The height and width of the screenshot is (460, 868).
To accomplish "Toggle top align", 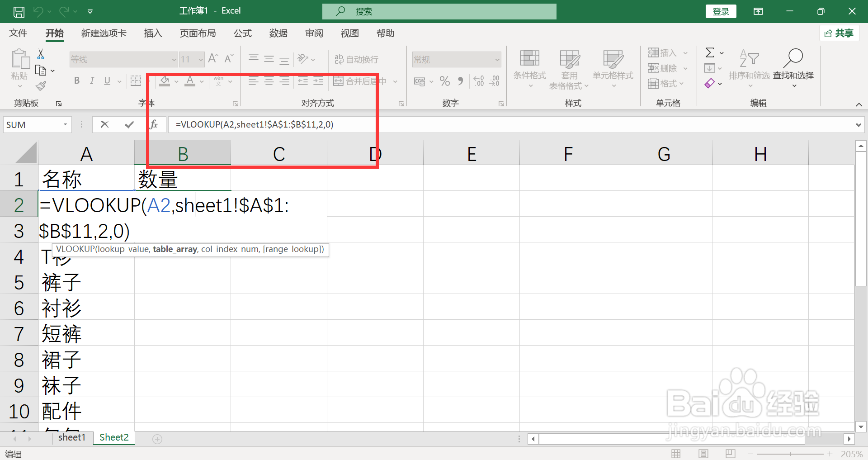I will pyautogui.click(x=254, y=58).
